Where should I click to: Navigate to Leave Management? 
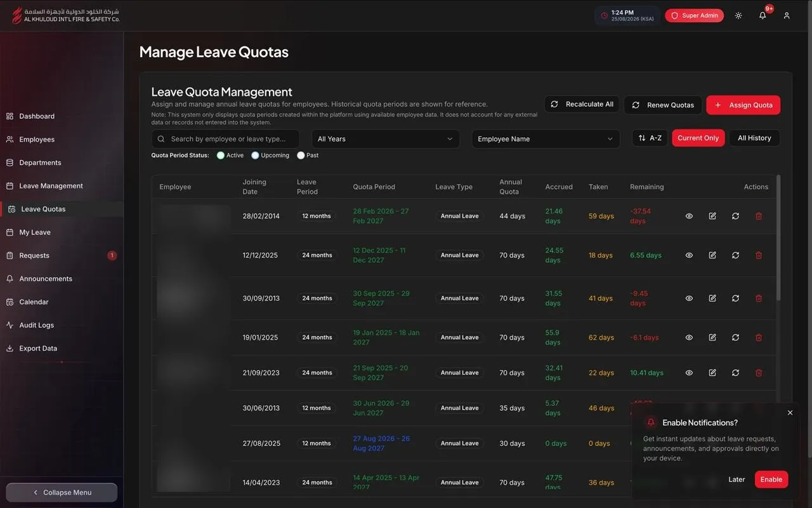62,186
